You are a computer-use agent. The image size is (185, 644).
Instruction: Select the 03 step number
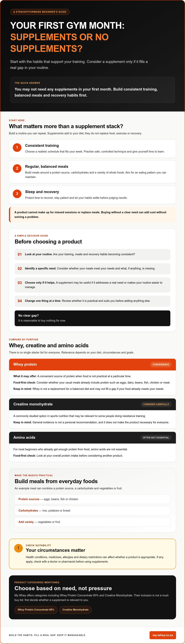pyautogui.click(x=20, y=283)
